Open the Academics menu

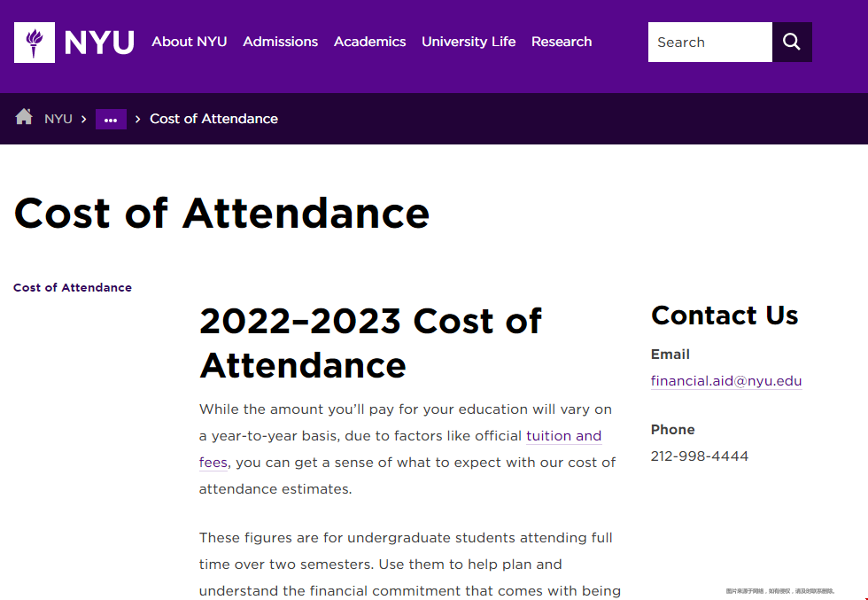pos(370,42)
